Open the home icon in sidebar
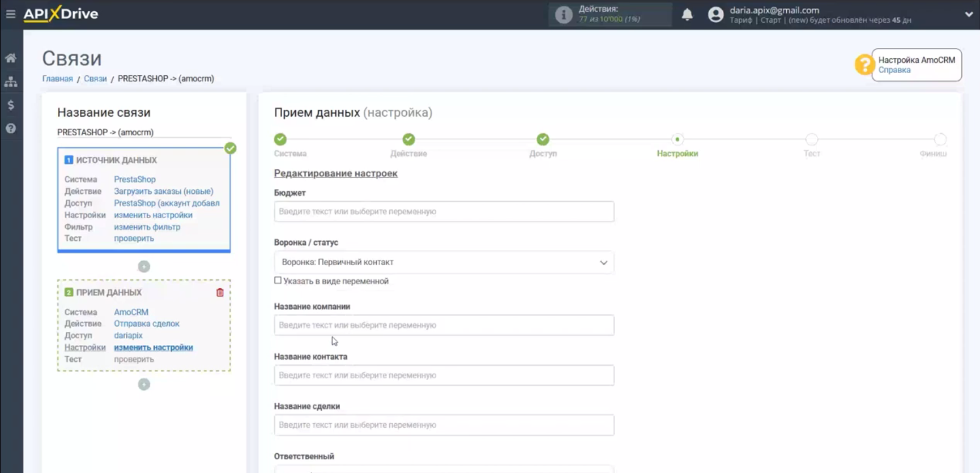Image resolution: width=980 pixels, height=473 pixels. click(x=11, y=58)
